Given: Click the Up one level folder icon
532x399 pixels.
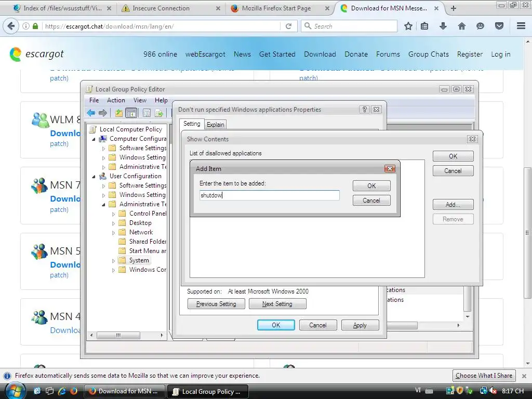Looking at the screenshot, I should 119,113.
